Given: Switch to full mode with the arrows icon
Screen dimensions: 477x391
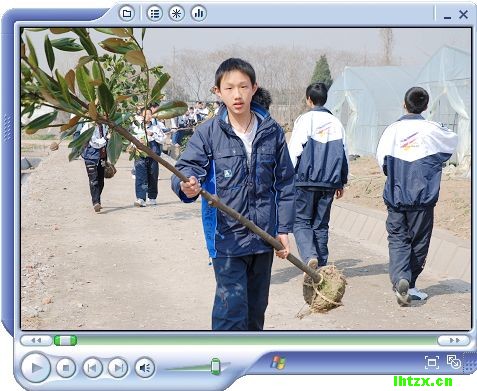Looking at the screenshot, I should click(454, 362).
